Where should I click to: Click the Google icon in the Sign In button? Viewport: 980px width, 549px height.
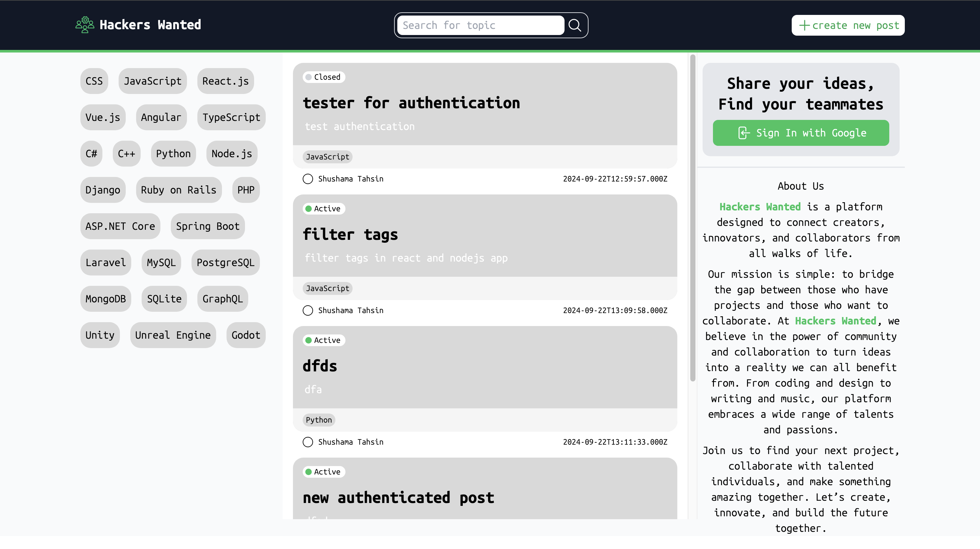tap(743, 133)
